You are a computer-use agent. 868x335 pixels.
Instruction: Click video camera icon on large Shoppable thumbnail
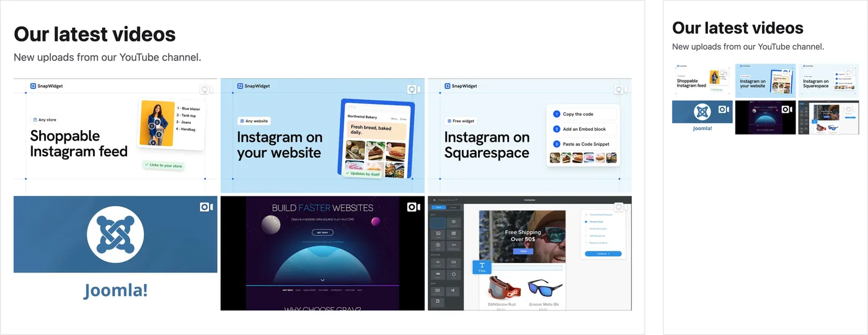(206, 90)
